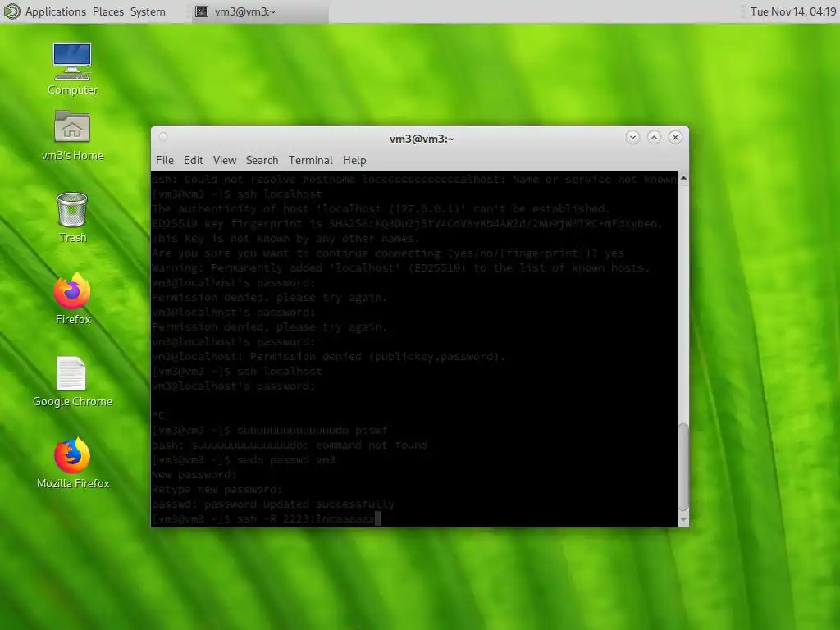Open the Google Chrome desktop file icon
Screen dimensions: 840x630
click(x=72, y=381)
